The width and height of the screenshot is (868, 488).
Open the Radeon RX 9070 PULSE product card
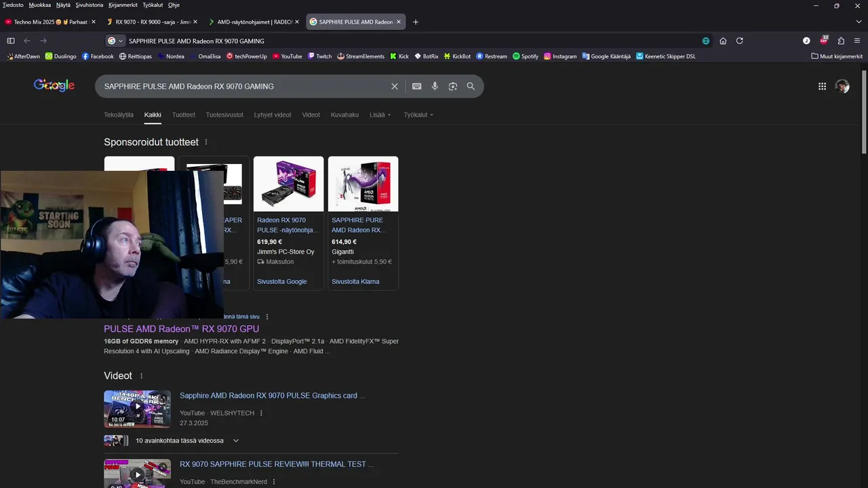pos(288,223)
